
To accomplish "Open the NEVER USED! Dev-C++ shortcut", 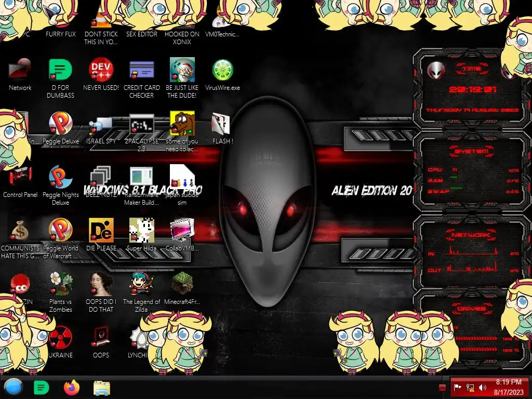I will [x=101, y=75].
